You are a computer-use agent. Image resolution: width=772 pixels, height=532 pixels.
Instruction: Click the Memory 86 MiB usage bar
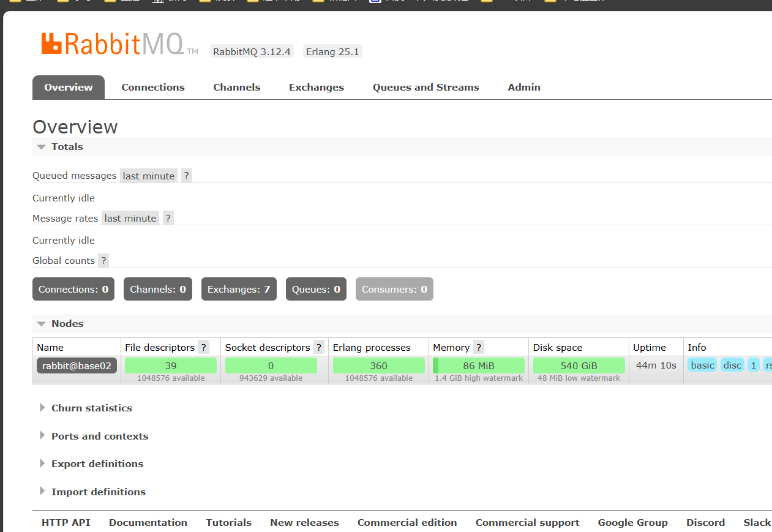pos(479,365)
